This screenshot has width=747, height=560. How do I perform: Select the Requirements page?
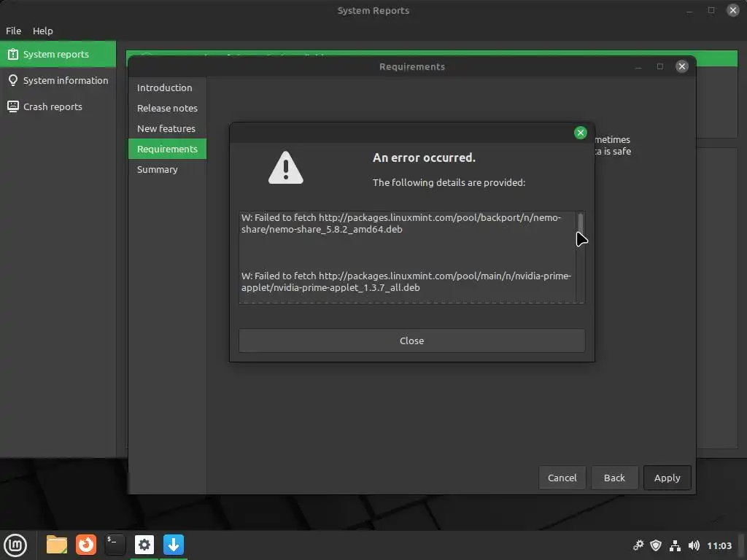[x=167, y=149]
